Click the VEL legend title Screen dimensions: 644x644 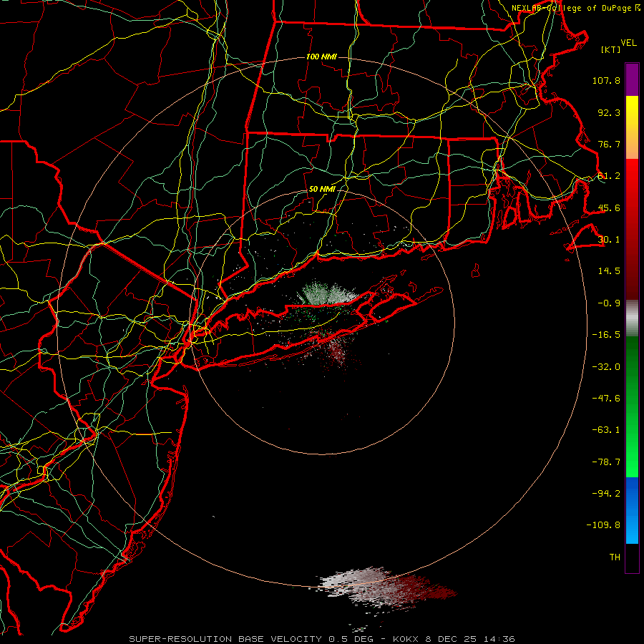tap(628, 43)
